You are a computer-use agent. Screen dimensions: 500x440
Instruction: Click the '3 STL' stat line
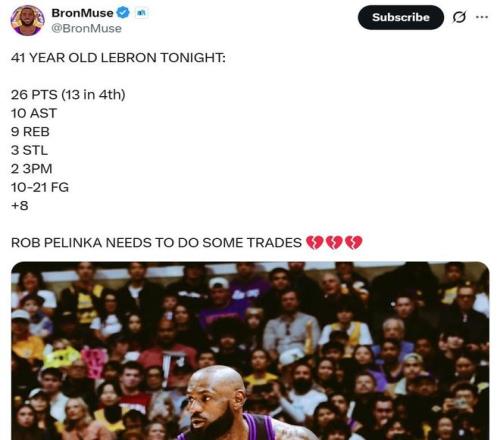[29, 150]
